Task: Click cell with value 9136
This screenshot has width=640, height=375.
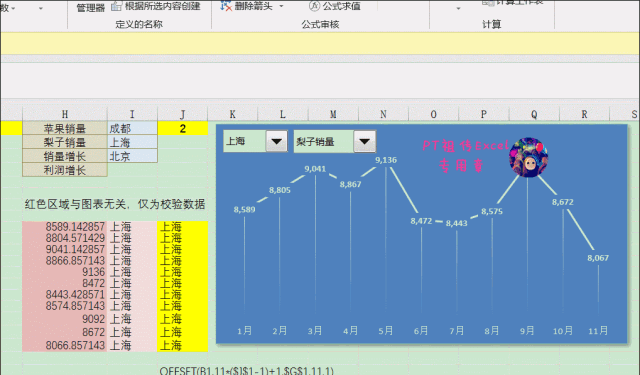Action: click(x=65, y=272)
